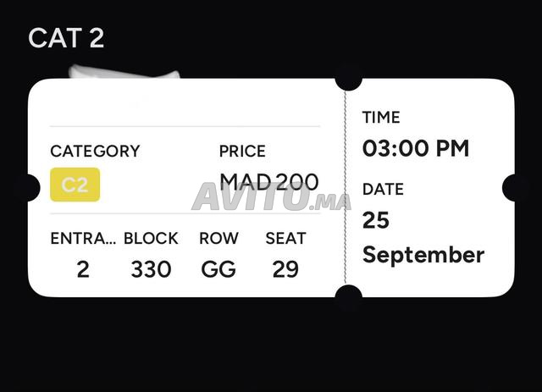Select the entrance number 2

pyautogui.click(x=83, y=269)
